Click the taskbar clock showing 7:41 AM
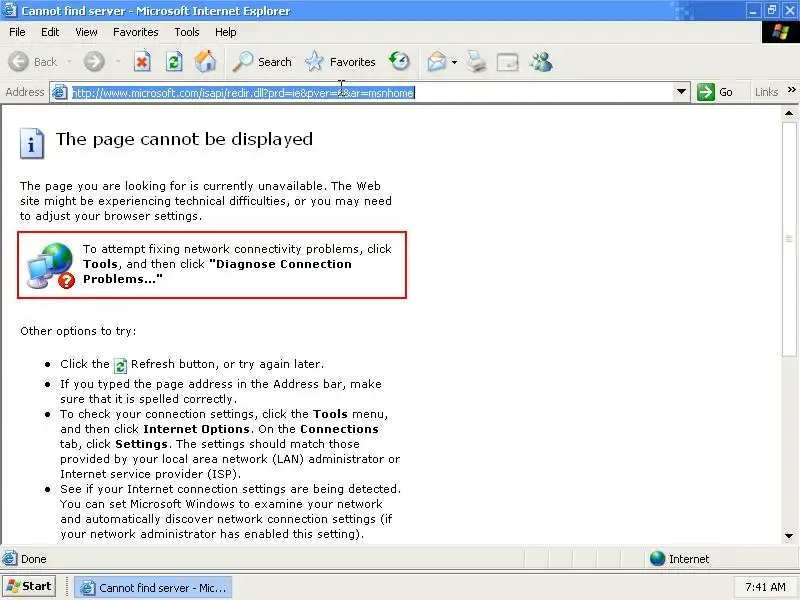800x600 pixels. (x=765, y=587)
